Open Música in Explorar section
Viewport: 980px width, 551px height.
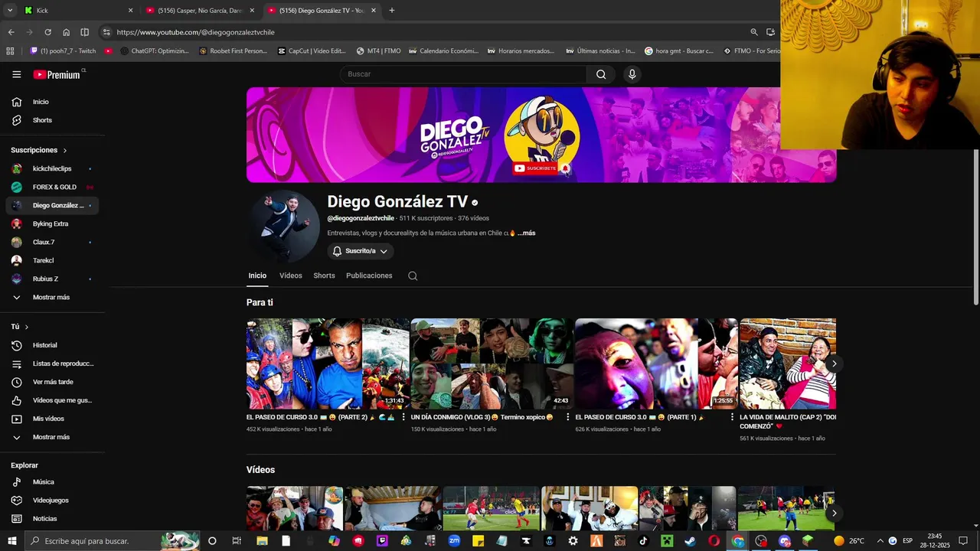[x=52, y=482]
